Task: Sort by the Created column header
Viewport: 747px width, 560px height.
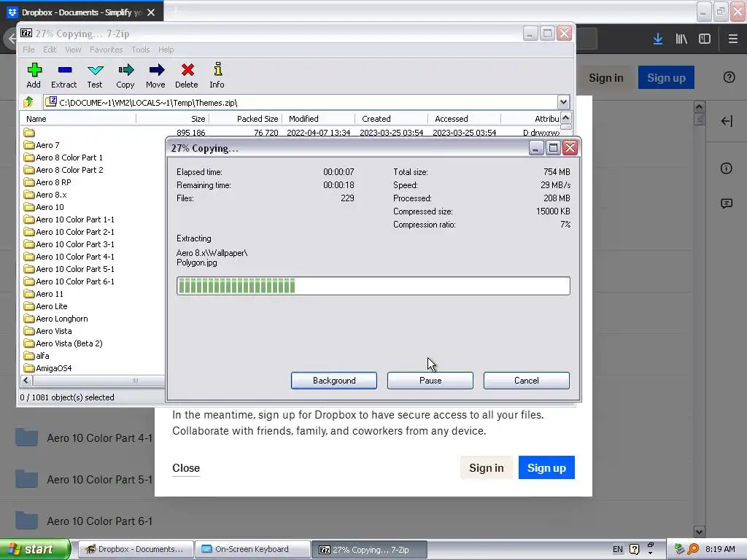Action: click(392, 119)
